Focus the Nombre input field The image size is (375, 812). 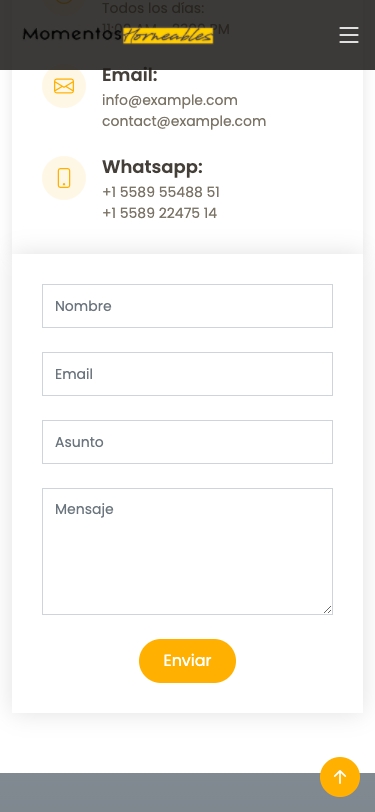pyautogui.click(x=188, y=306)
